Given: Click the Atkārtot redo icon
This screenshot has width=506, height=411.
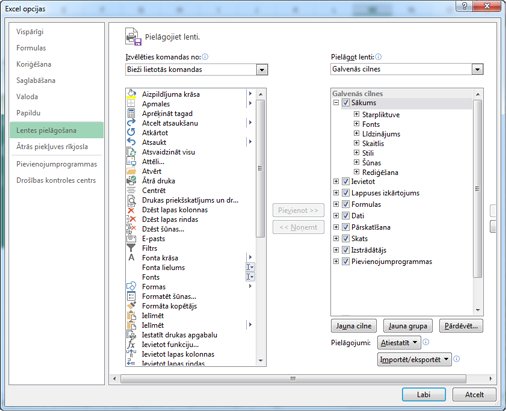Looking at the screenshot, I should click(131, 132).
